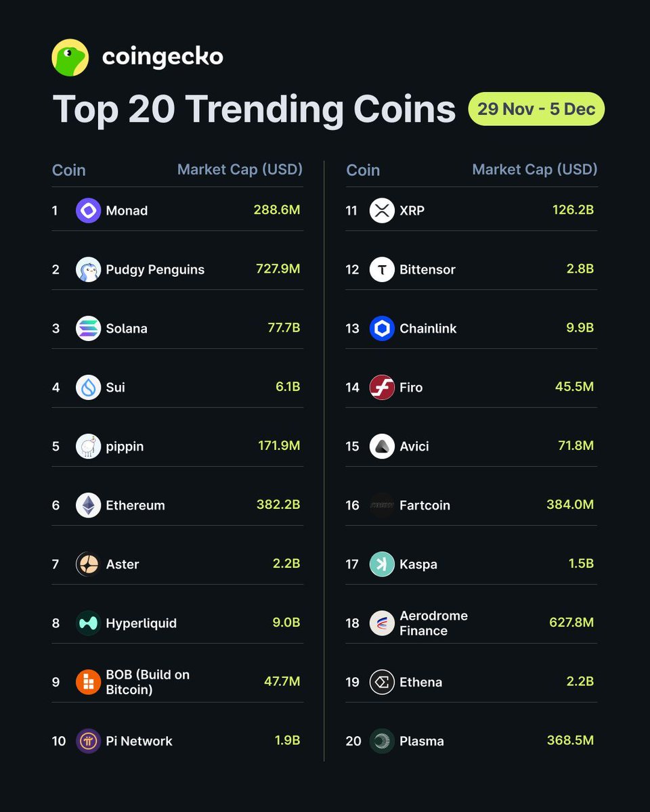Click the right Market Cap (USD) header
Image resolution: width=650 pixels, height=812 pixels.
point(534,169)
